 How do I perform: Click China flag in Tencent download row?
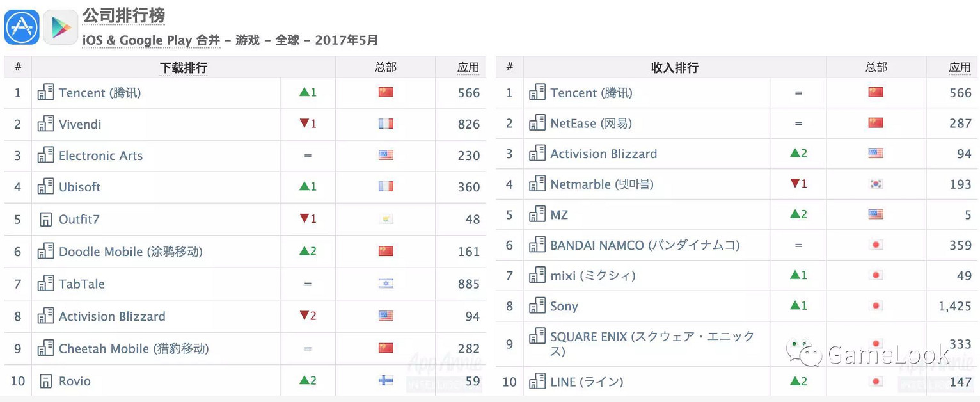click(x=386, y=92)
